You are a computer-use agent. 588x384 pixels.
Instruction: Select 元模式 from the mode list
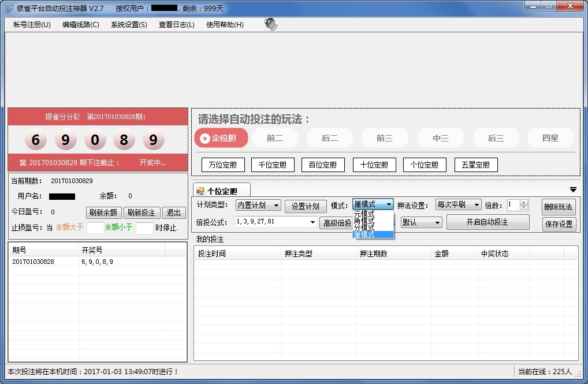click(x=364, y=214)
